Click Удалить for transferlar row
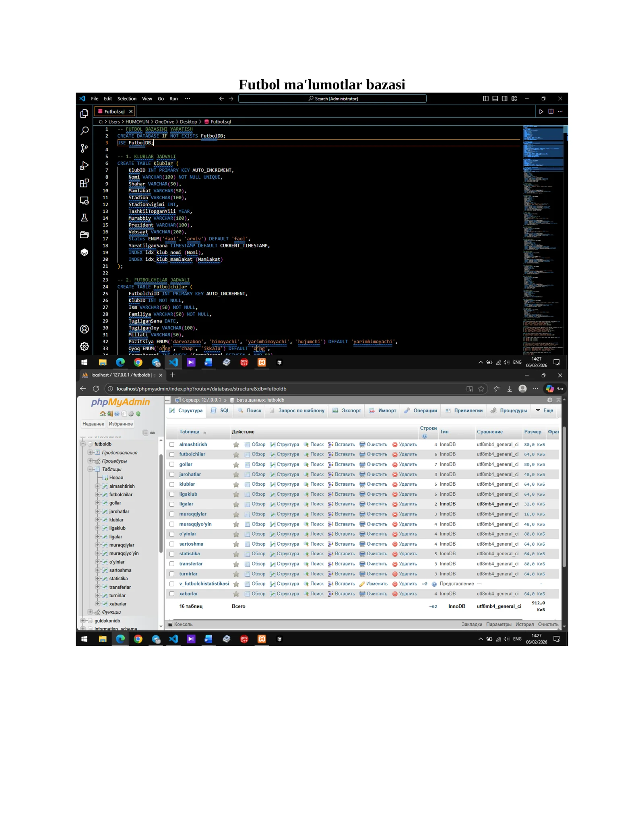644x833 pixels. [x=405, y=564]
